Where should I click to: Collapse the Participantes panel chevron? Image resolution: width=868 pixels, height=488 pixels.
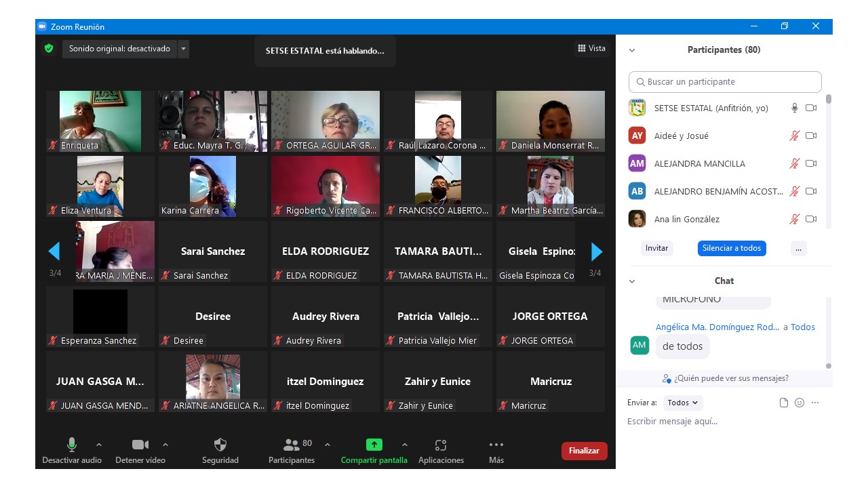coord(632,50)
